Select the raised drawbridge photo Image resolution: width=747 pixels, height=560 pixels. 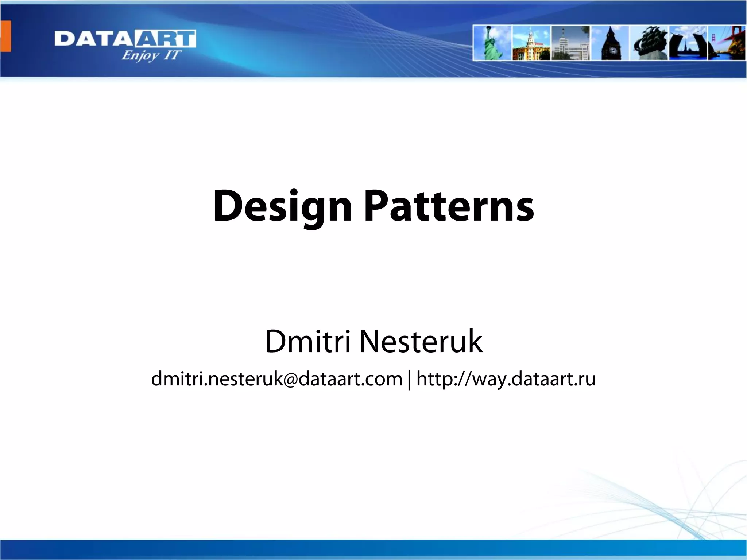(x=688, y=43)
